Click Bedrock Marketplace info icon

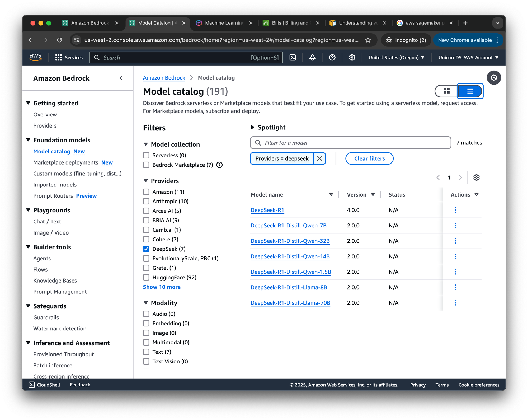(x=219, y=165)
